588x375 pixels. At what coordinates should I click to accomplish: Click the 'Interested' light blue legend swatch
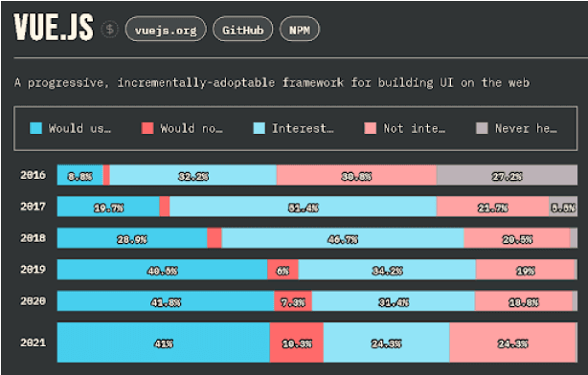[260, 128]
